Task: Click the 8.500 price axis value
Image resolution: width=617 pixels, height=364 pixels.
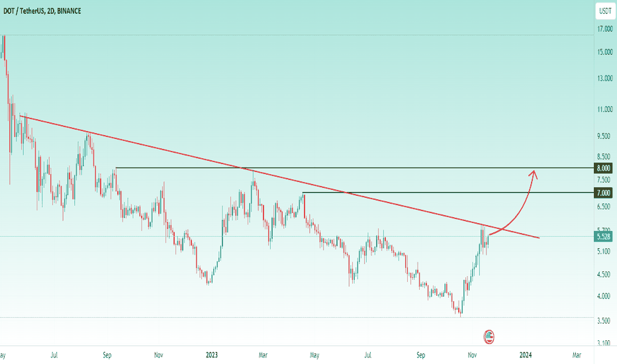Action: pyautogui.click(x=604, y=157)
